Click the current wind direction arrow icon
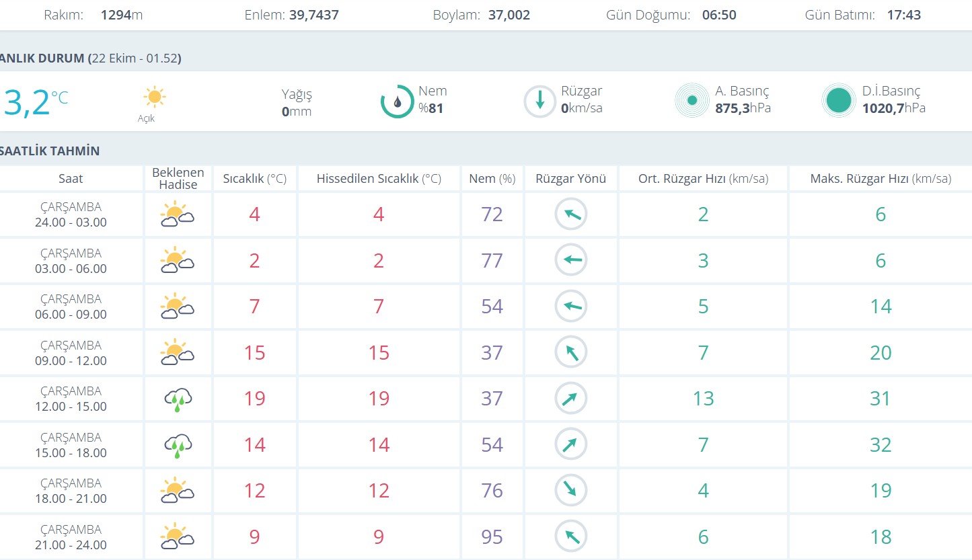The width and height of the screenshot is (972, 560). [x=539, y=102]
